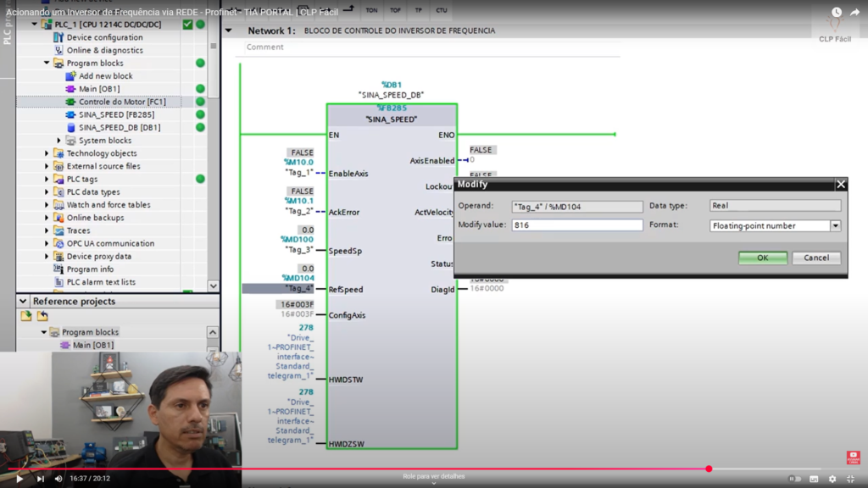Image resolution: width=868 pixels, height=488 pixels.
Task: Click the %M10.0 address at EnableAxis
Action: 299,162
